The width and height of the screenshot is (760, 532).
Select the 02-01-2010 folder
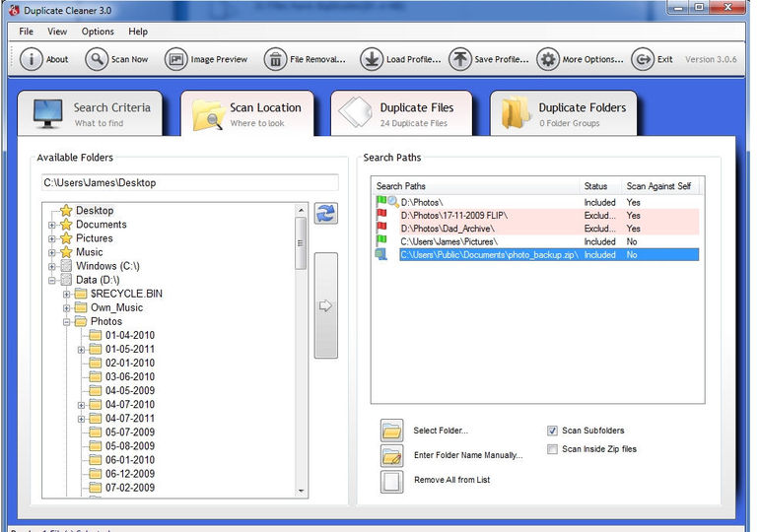click(x=130, y=363)
